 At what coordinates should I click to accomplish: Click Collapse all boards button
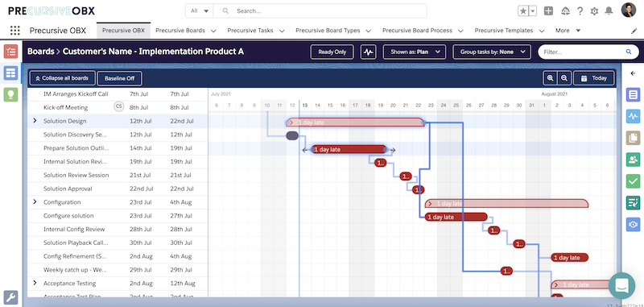tap(62, 77)
